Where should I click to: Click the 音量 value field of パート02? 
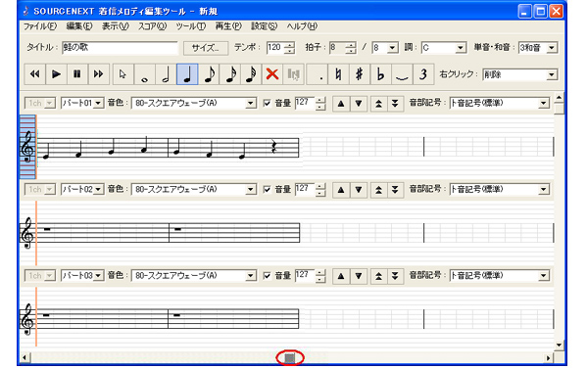(305, 189)
